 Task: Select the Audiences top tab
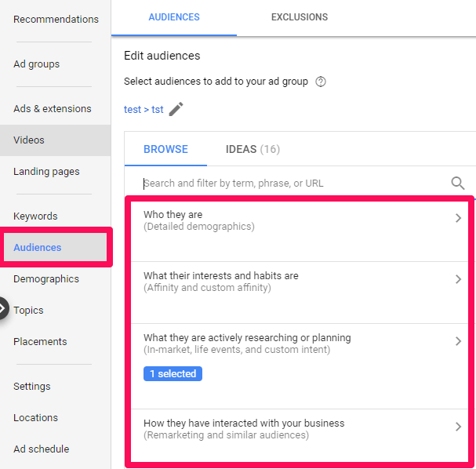point(174,17)
